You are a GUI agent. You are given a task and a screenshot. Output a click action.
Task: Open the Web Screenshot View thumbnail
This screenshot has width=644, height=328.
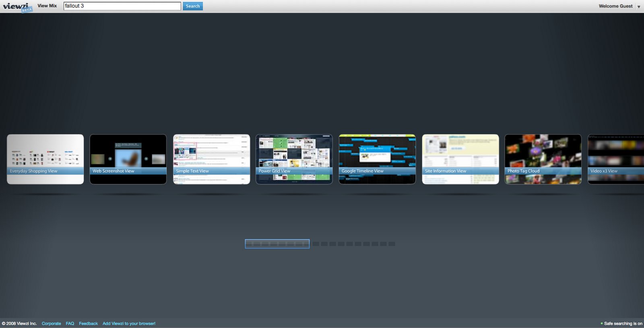pyautogui.click(x=128, y=159)
